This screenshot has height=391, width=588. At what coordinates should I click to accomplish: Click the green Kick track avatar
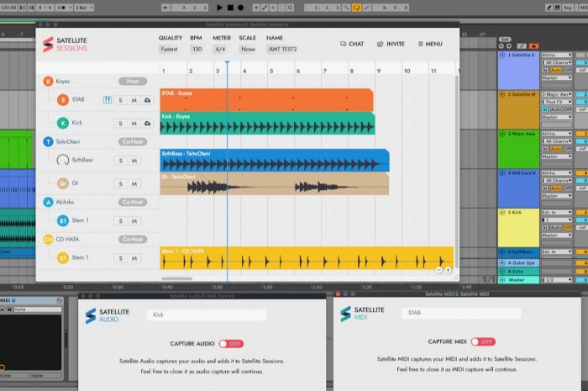(63, 123)
